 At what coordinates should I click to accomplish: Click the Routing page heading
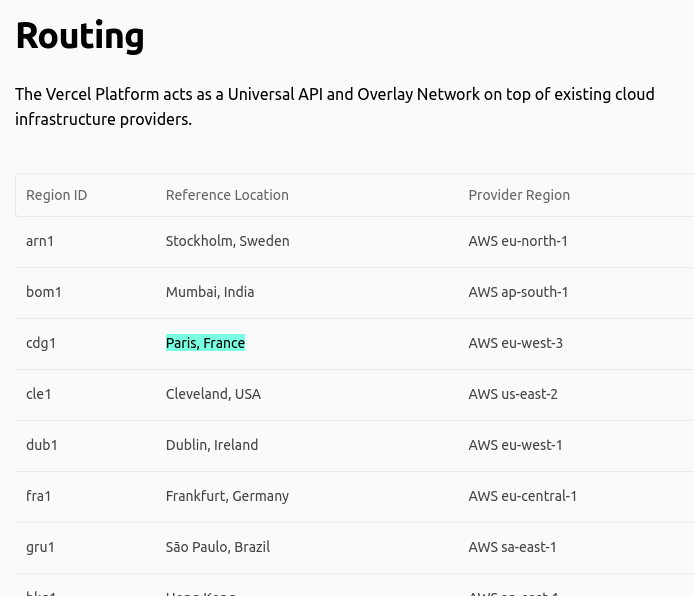(80, 36)
